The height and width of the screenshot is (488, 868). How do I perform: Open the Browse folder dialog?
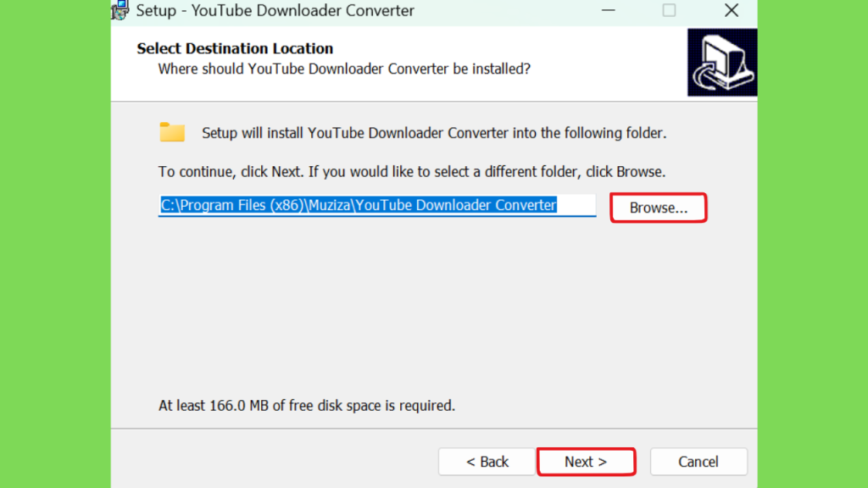coord(658,208)
